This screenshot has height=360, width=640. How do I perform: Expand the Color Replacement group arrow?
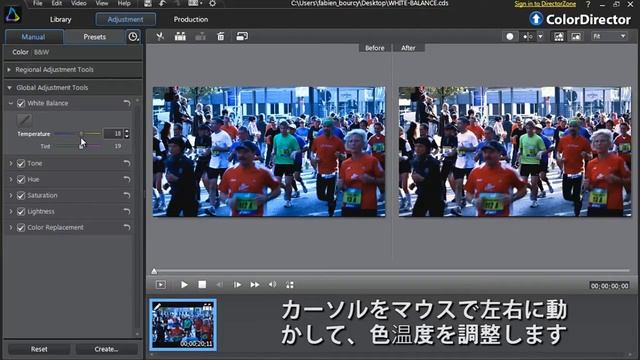pyautogui.click(x=11, y=227)
